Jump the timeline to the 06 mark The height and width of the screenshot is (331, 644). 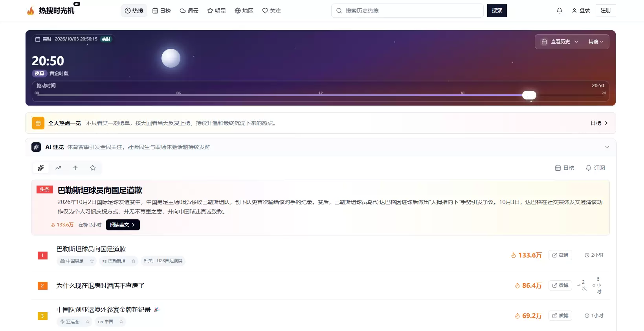point(178,94)
